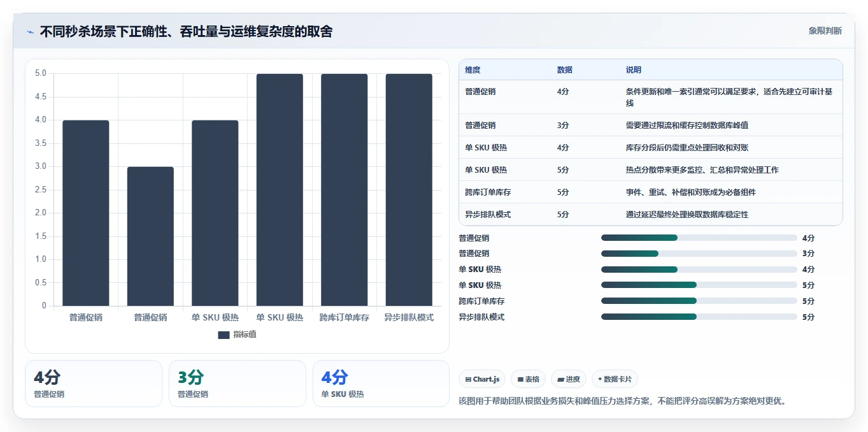The height and width of the screenshot is (432, 868).
Task: Click the 单 SKU 极热 chart bar reaching 5.0
Action: pos(280,190)
